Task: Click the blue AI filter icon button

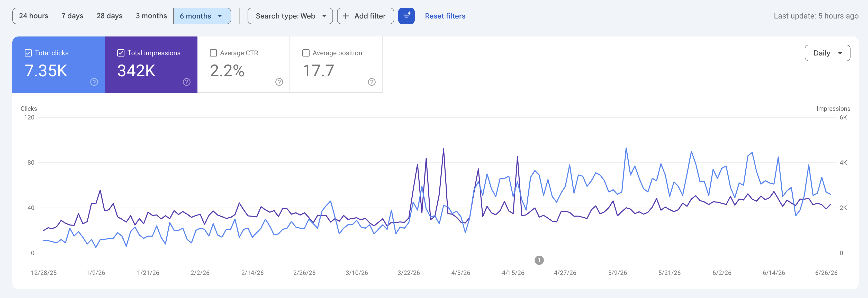Action: [x=406, y=16]
